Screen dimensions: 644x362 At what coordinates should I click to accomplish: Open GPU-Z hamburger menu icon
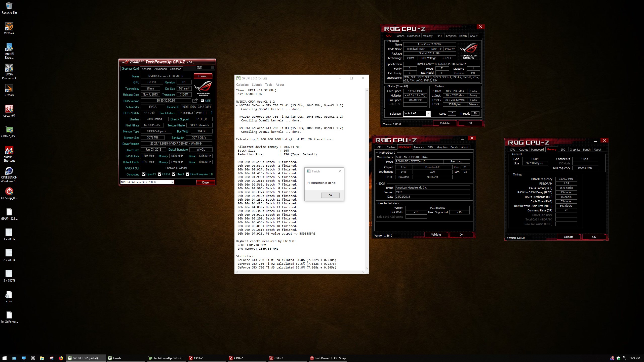coord(212,67)
